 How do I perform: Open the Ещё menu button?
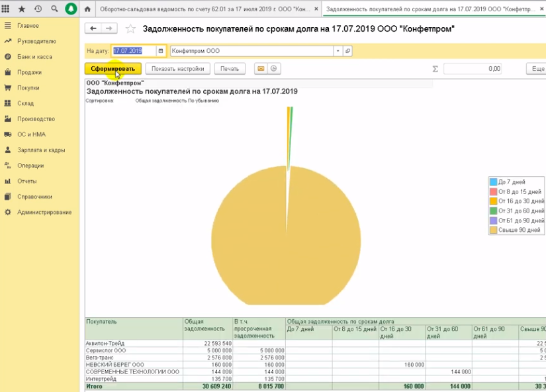[x=537, y=68]
